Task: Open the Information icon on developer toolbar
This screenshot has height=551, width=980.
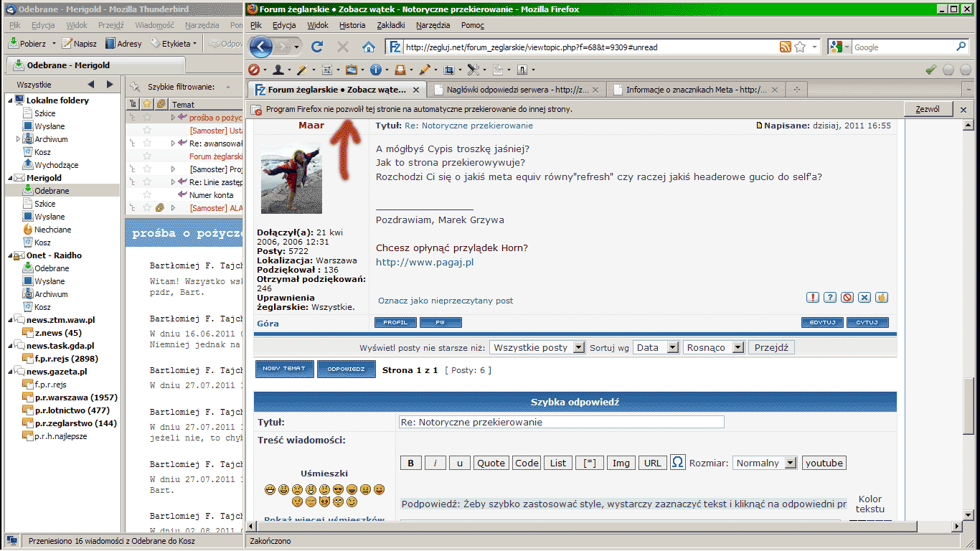Action: pos(375,70)
